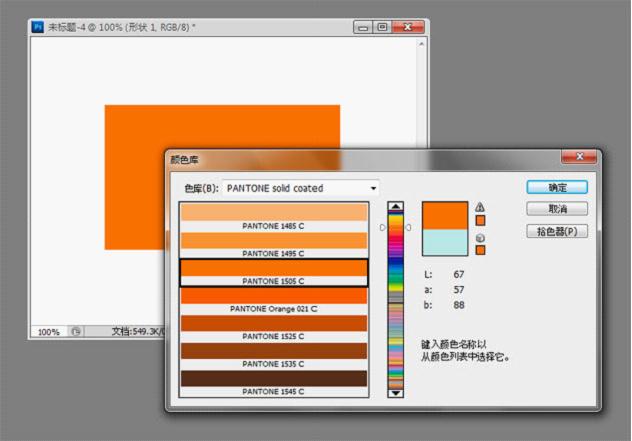The image size is (632, 441).
Task: Click the Photoshop icon in document title bar
Action: coord(37,27)
